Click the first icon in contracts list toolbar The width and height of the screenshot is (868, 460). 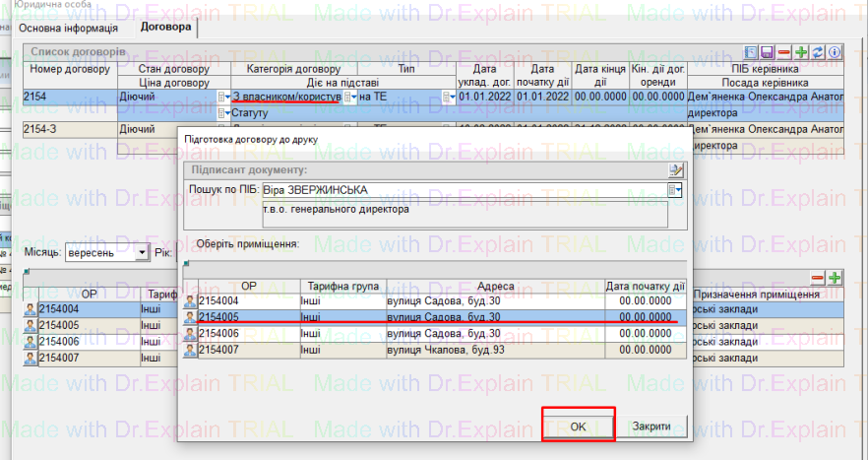click(752, 51)
